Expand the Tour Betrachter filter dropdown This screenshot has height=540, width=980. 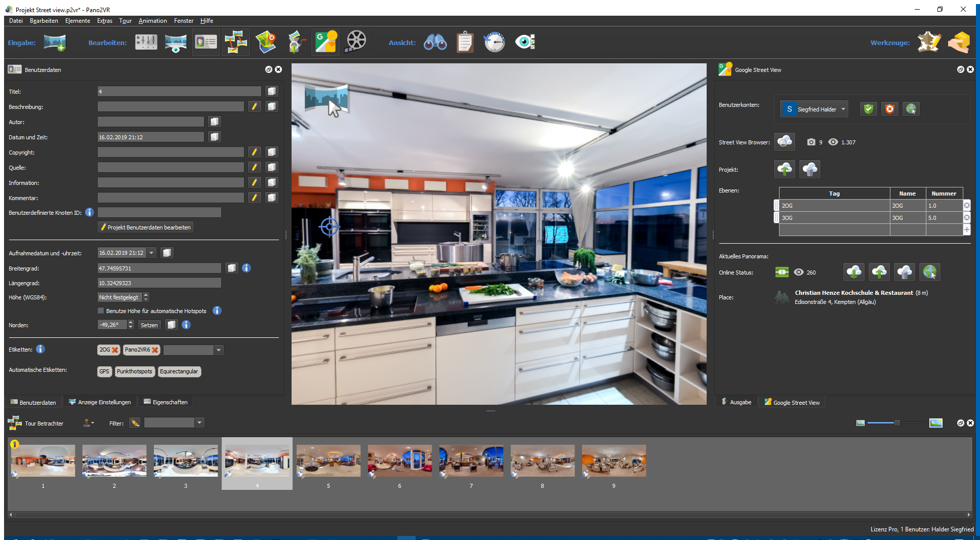(199, 422)
